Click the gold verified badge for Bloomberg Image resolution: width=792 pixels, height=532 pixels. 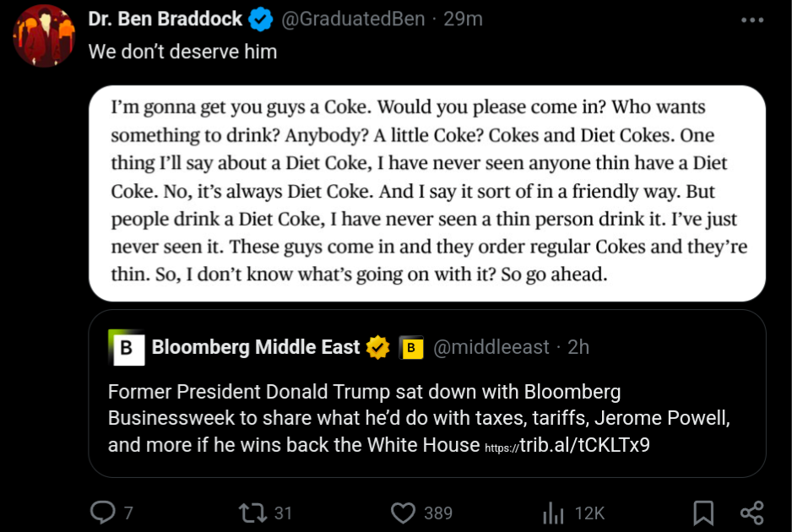tap(377, 348)
